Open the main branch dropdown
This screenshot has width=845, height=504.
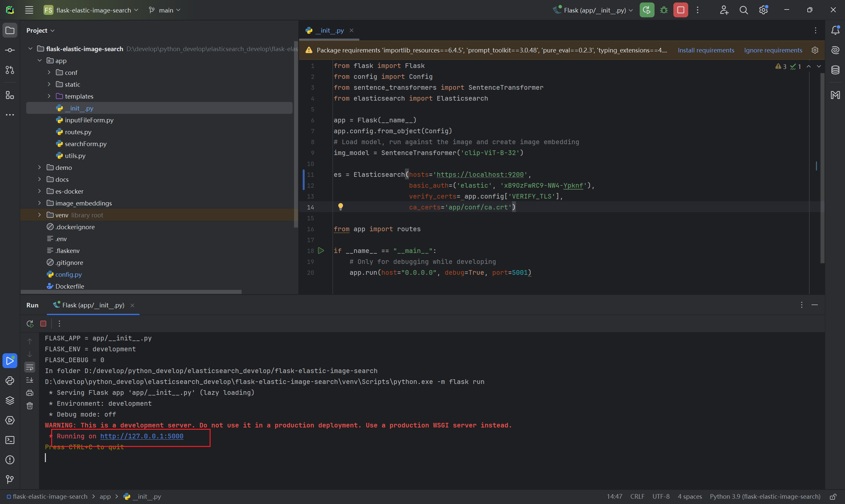coord(165,10)
